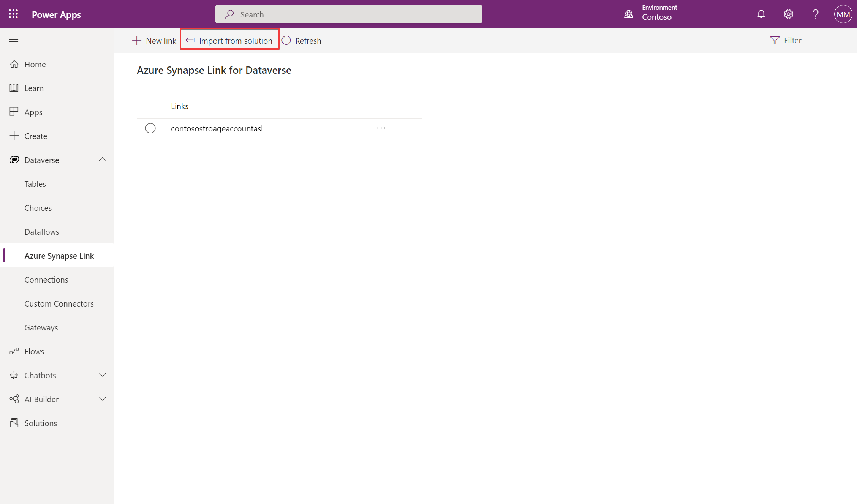Click the Refresh icon
This screenshot has width=857, height=504.
pyautogui.click(x=286, y=40)
